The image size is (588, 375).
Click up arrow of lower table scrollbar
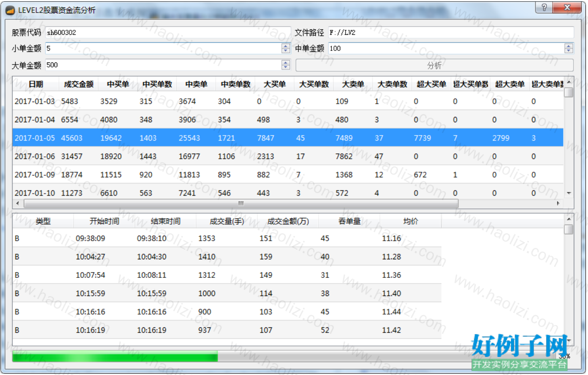[x=569, y=219]
